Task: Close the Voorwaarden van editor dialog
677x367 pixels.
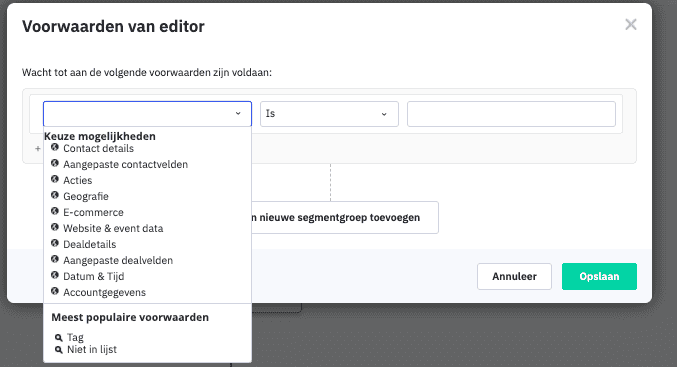Action: (631, 25)
